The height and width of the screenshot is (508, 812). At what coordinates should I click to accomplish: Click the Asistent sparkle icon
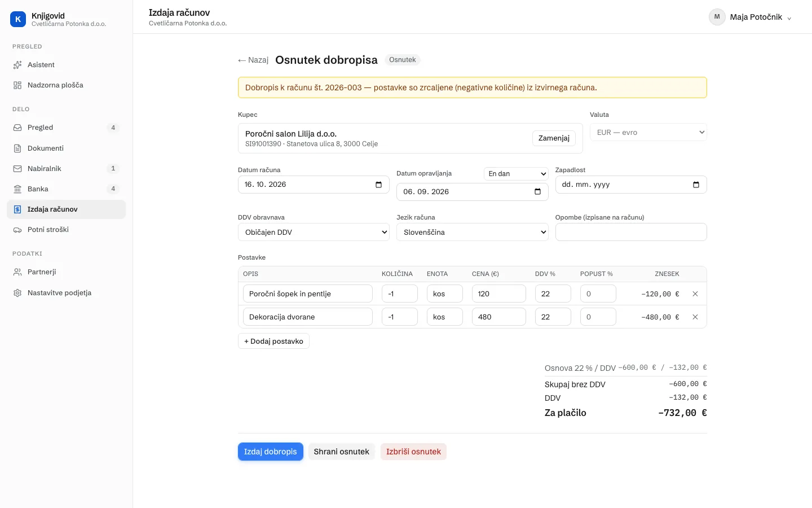coord(17,65)
